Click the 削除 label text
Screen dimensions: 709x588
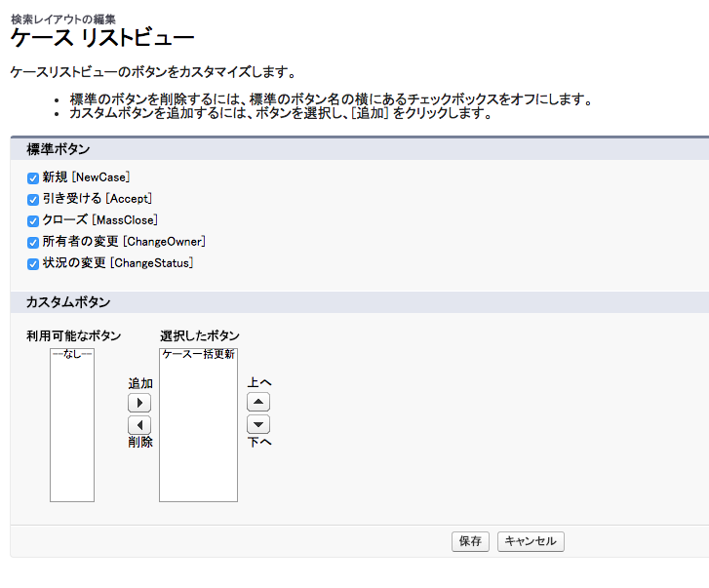click(140, 442)
